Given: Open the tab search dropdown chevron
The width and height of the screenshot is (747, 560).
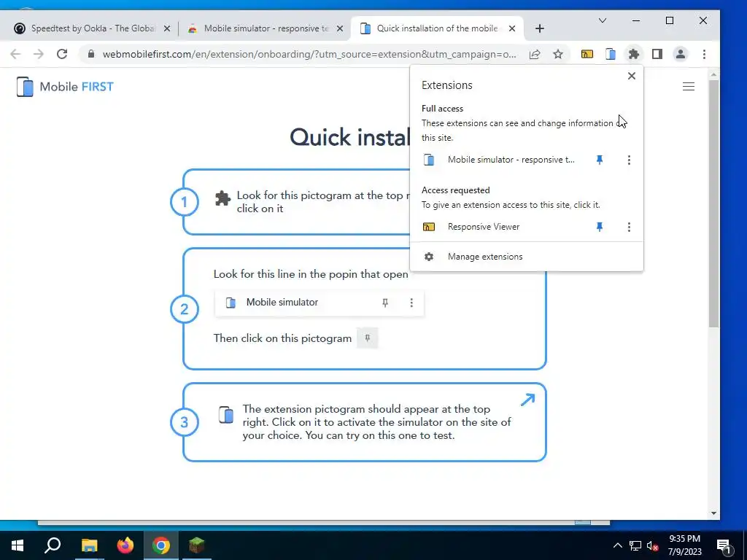Looking at the screenshot, I should 602,20.
